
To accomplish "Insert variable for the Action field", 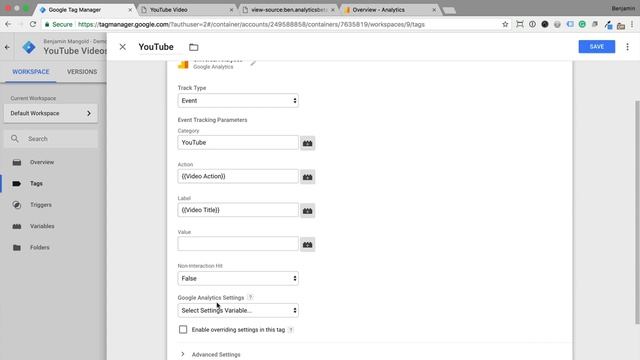I will click(307, 177).
